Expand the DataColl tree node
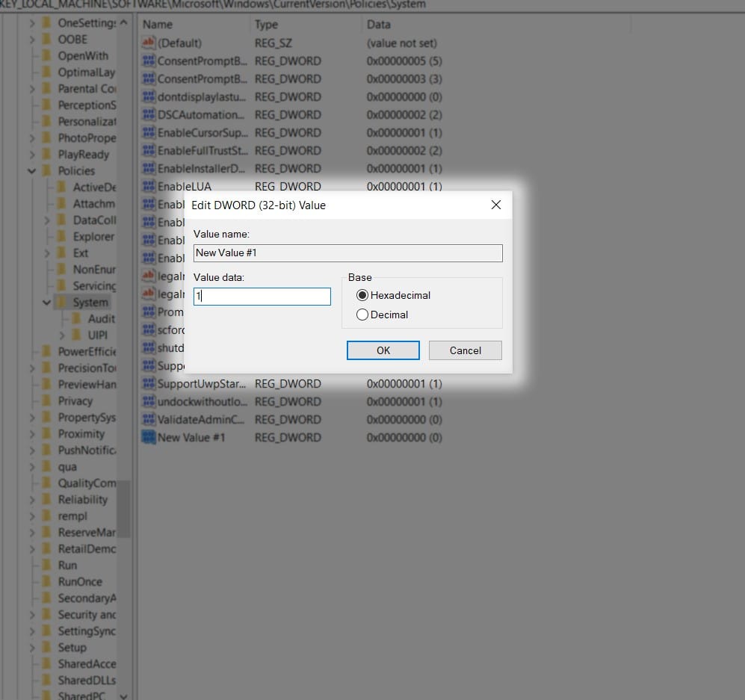Viewport: 745px width, 700px height. click(x=46, y=220)
